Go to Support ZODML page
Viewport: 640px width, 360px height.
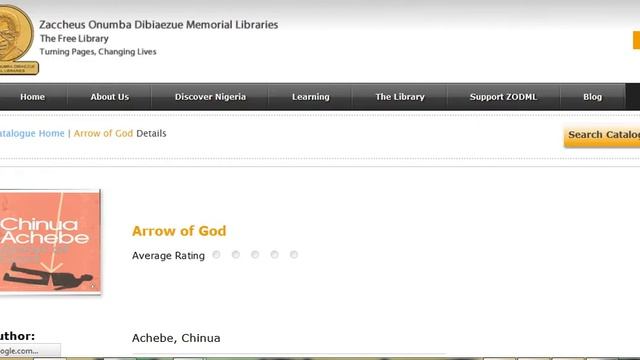[503, 97]
